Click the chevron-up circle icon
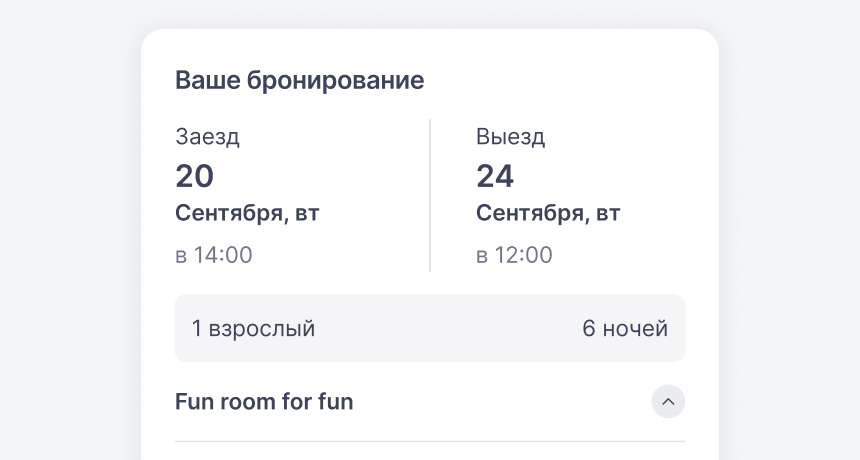This screenshot has width=860, height=460. pos(668,401)
